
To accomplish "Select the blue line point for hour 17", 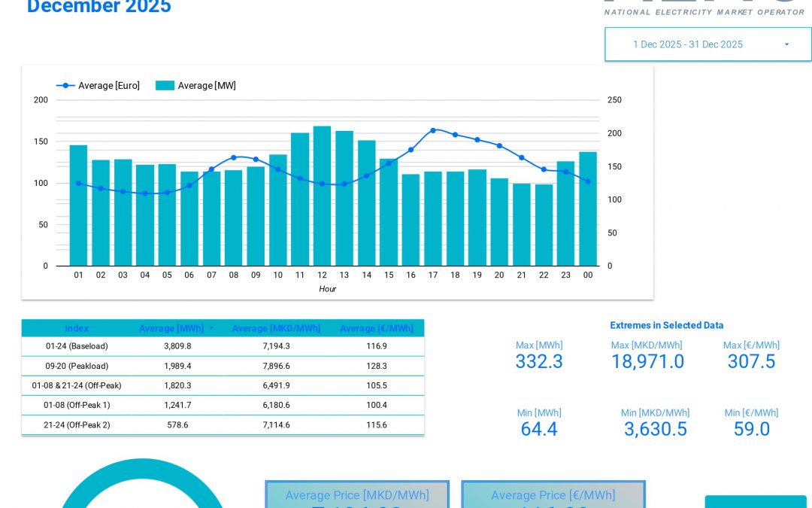I will pyautogui.click(x=433, y=130).
